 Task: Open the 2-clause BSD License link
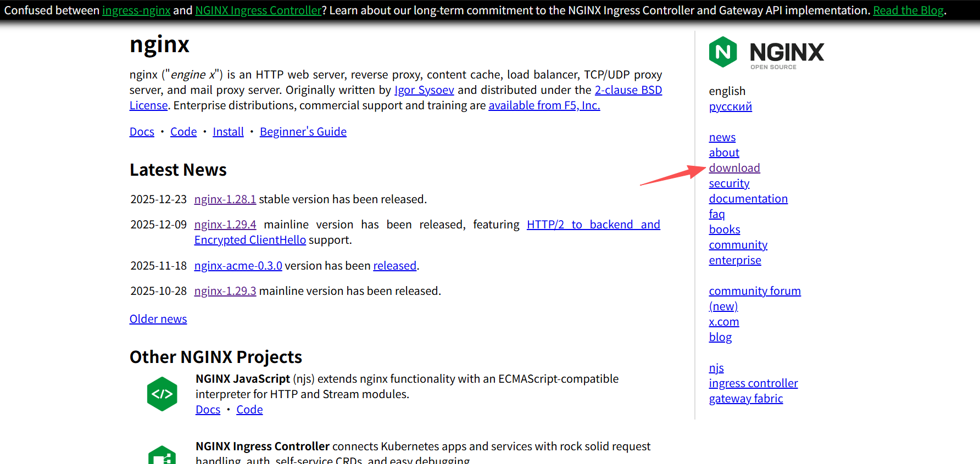tap(628, 90)
